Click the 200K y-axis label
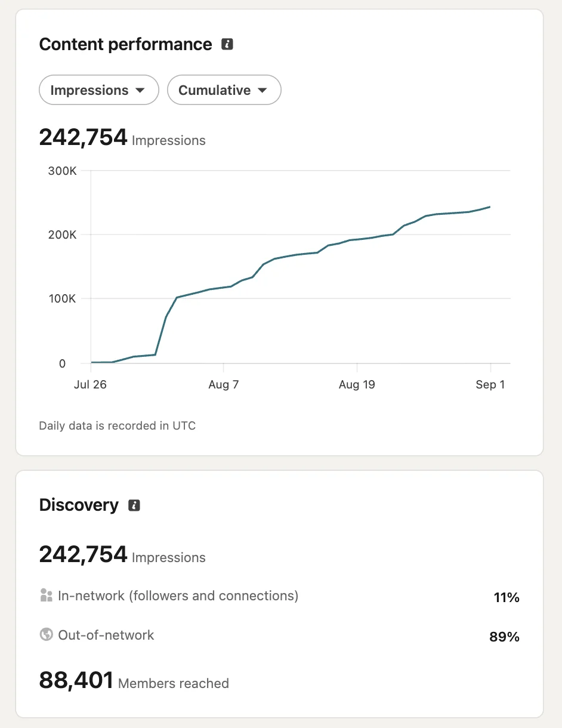 pos(63,235)
